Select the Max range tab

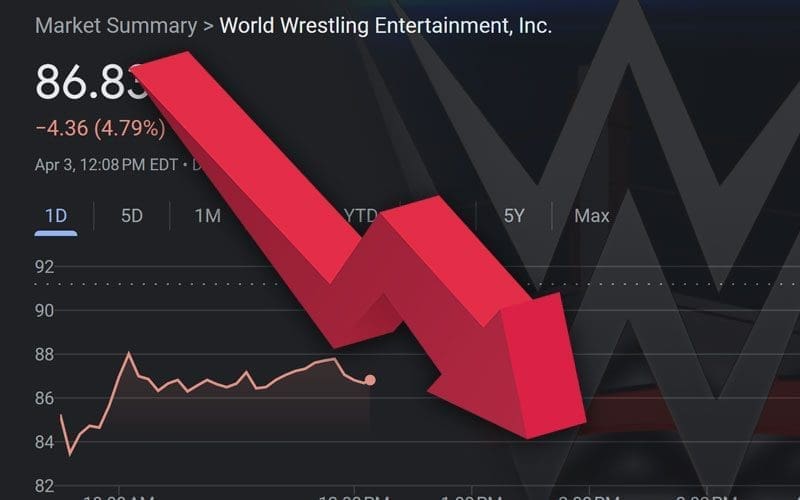[x=592, y=216]
